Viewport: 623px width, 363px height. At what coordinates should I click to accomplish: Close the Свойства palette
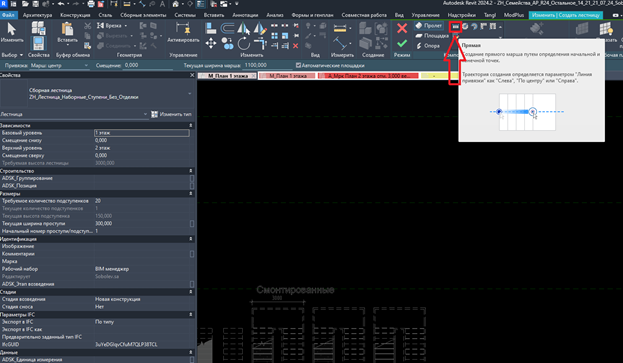[192, 75]
